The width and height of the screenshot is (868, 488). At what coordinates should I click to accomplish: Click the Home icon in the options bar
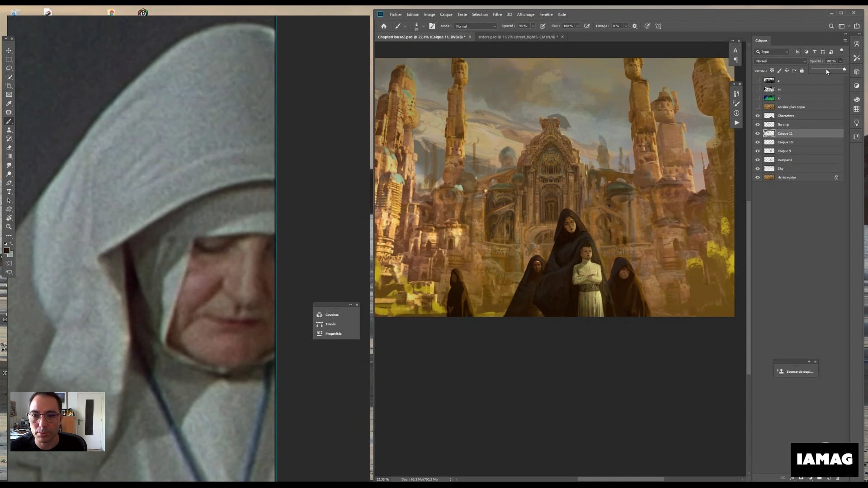[383, 26]
